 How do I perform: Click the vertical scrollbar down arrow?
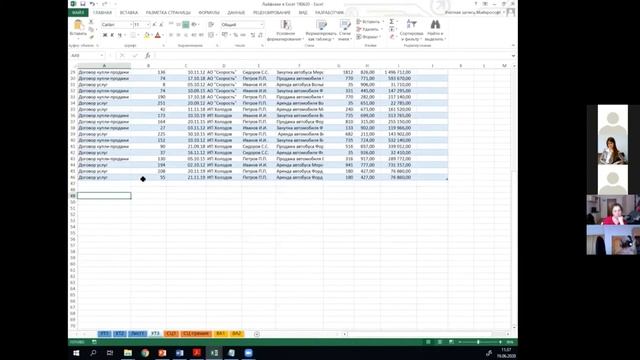pos(514,327)
